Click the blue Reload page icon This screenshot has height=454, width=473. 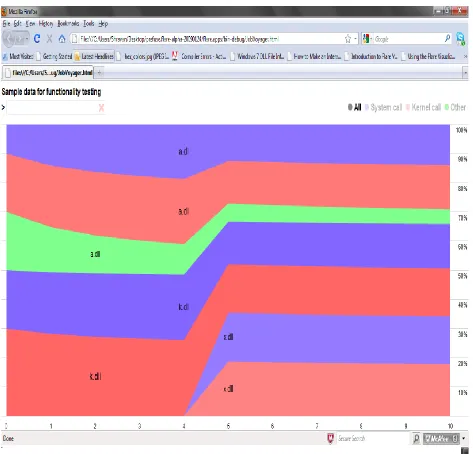pos(37,39)
